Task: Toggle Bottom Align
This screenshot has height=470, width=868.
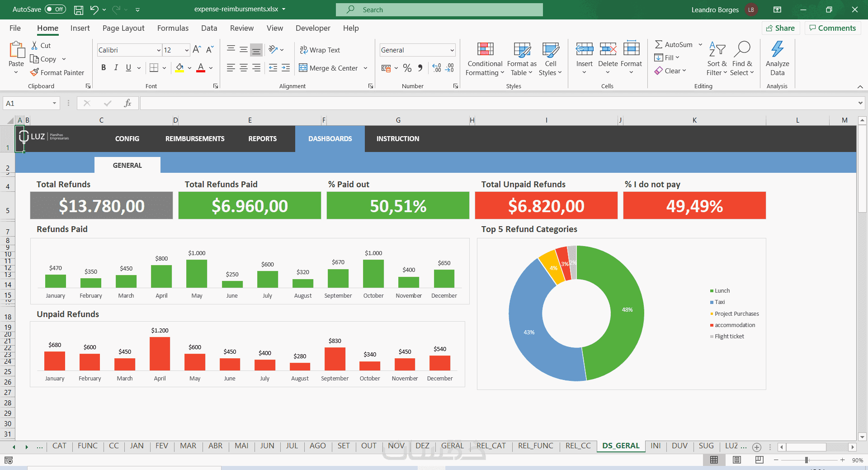Action: 256,50
